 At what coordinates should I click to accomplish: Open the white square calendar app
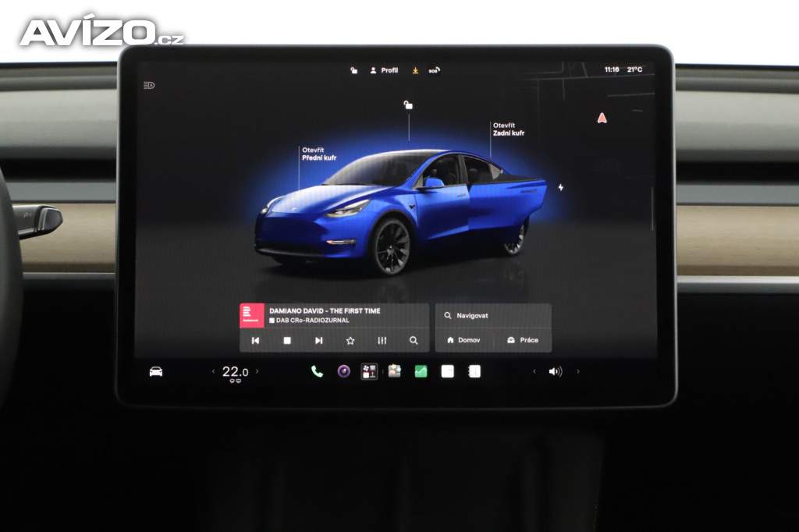tap(447, 371)
